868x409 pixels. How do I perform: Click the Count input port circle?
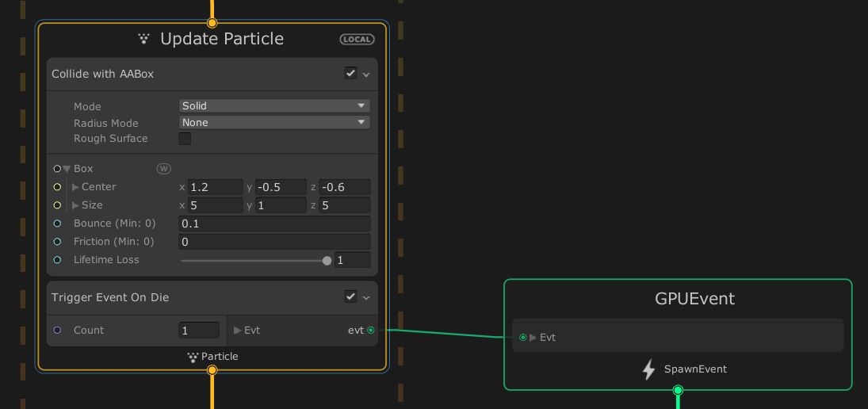(x=57, y=331)
